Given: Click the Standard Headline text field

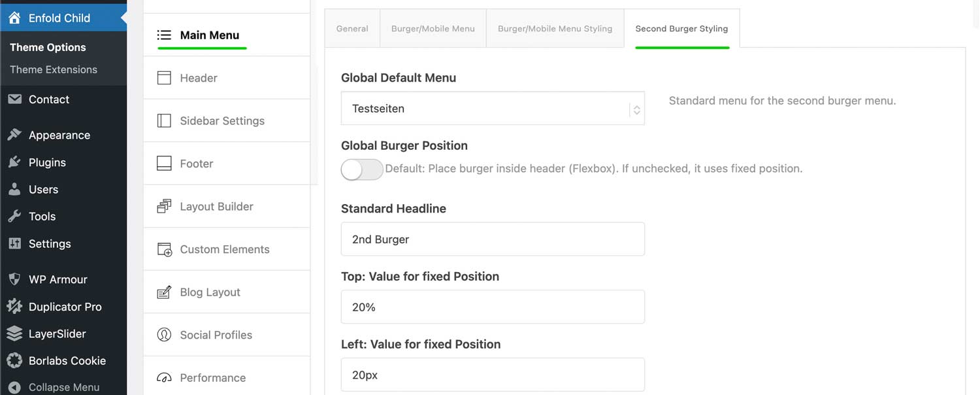Looking at the screenshot, I should point(493,239).
